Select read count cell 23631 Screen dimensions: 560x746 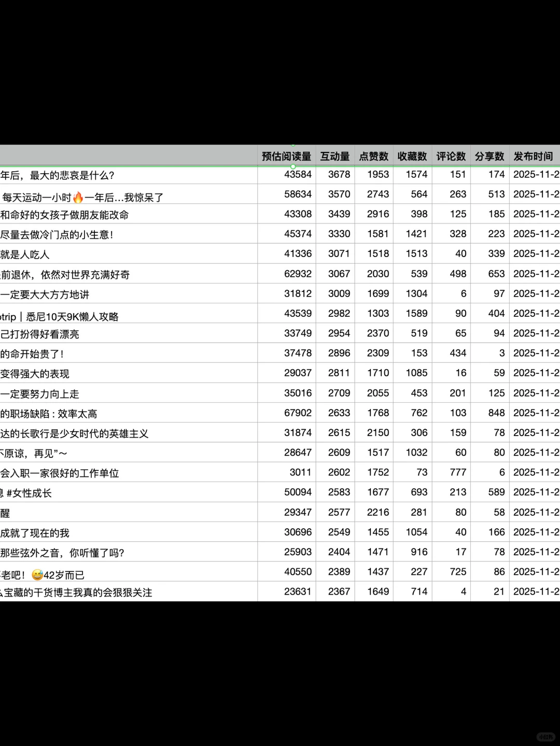click(x=287, y=592)
